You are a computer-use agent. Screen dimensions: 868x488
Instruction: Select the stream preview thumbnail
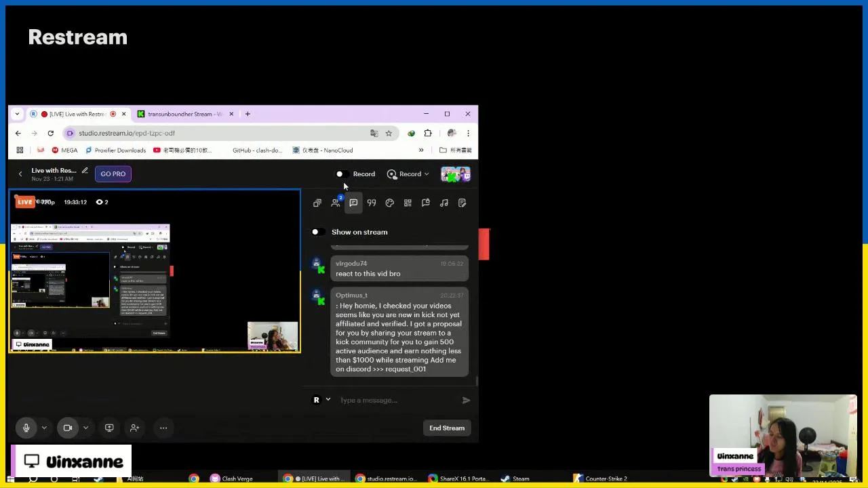tap(155, 272)
